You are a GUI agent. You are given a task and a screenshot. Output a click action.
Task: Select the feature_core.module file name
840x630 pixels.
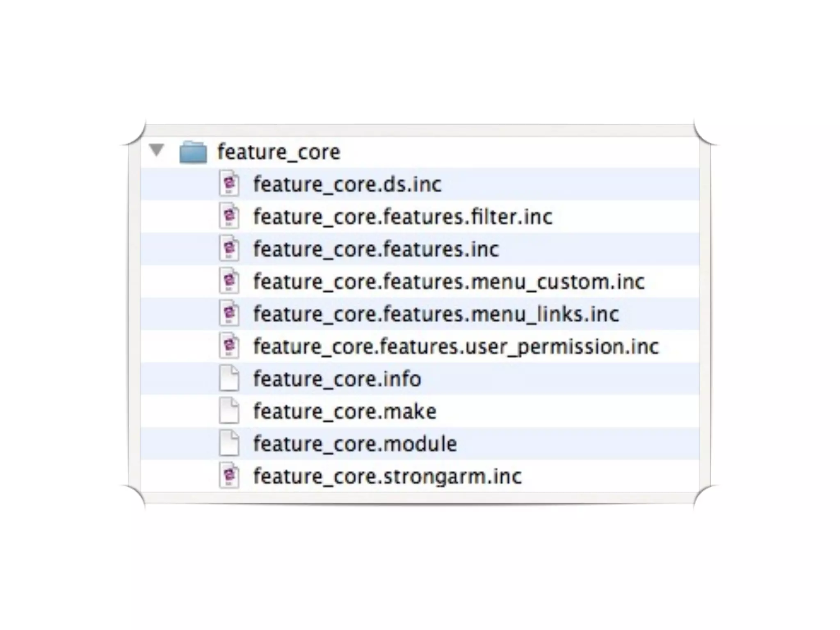[355, 443]
